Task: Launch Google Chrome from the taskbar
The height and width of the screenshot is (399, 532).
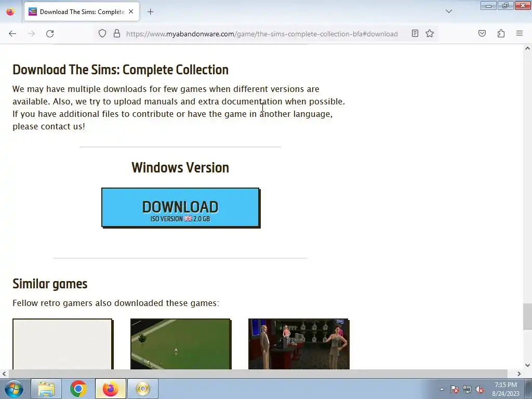Action: (78, 389)
